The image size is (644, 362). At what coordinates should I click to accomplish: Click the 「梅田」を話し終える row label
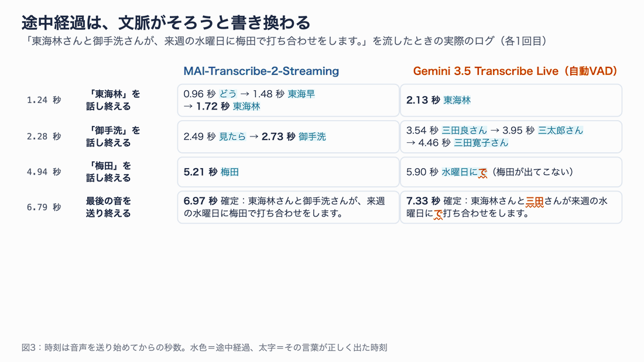[x=108, y=172]
